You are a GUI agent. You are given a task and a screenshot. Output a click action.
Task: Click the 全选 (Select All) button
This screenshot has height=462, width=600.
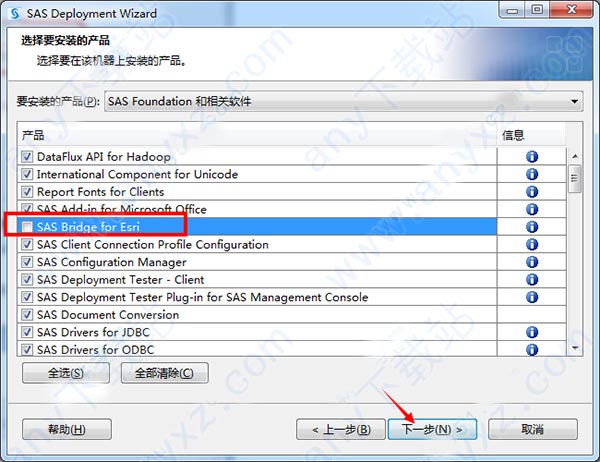[x=66, y=373]
